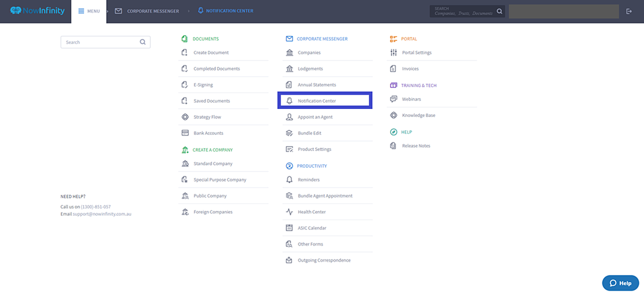The image size is (644, 294).
Task: Click the Companies building icon
Action: click(289, 52)
